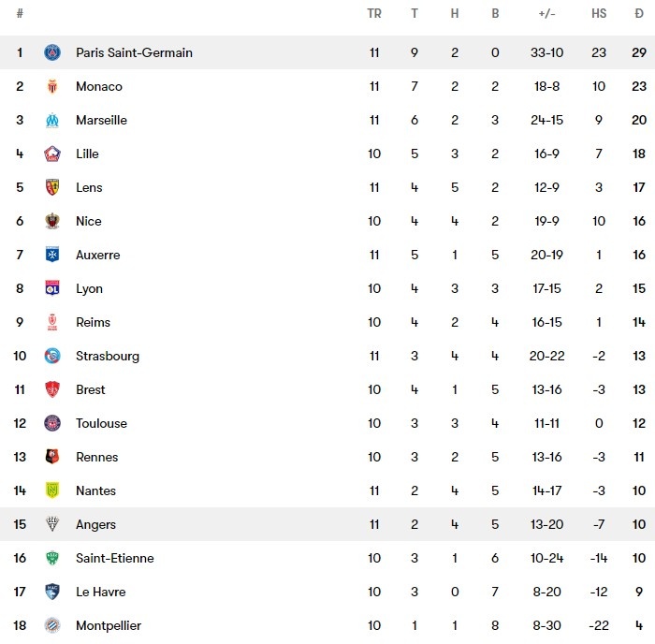The width and height of the screenshot is (655, 644).
Task: Open Saint-Etienne team page
Action: pyautogui.click(x=114, y=558)
